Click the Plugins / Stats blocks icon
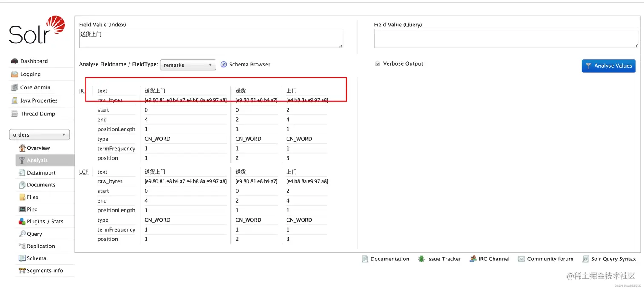This screenshot has width=644, height=289. pyautogui.click(x=22, y=222)
